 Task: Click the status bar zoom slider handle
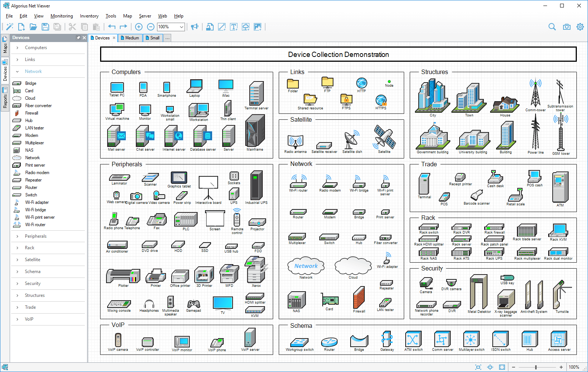(x=536, y=367)
